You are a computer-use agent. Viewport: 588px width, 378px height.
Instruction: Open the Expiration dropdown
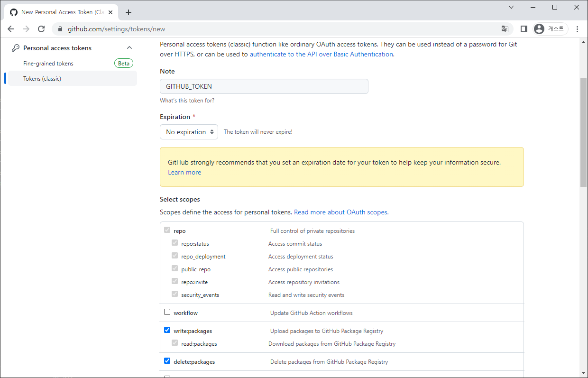point(189,132)
